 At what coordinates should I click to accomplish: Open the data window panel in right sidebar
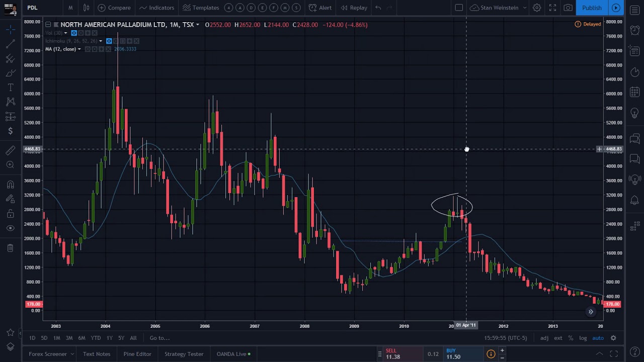coord(634,51)
